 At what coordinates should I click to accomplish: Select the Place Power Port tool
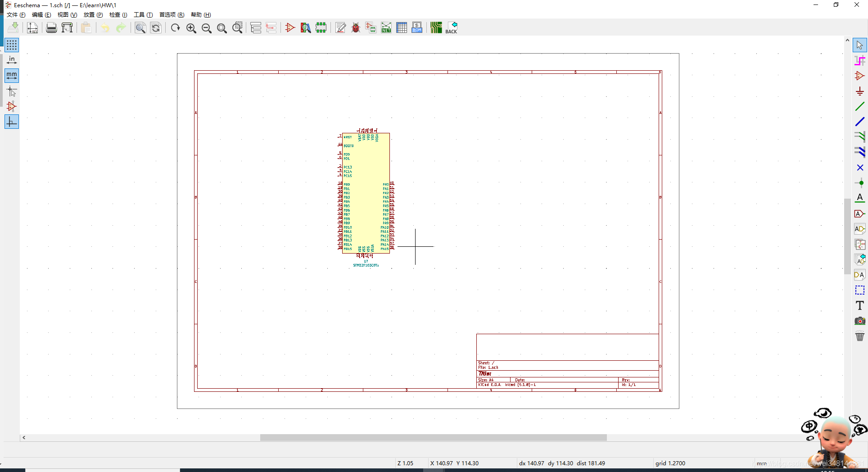859,91
